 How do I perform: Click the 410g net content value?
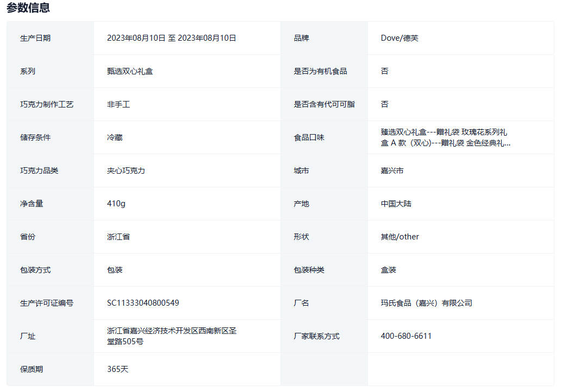click(x=116, y=204)
